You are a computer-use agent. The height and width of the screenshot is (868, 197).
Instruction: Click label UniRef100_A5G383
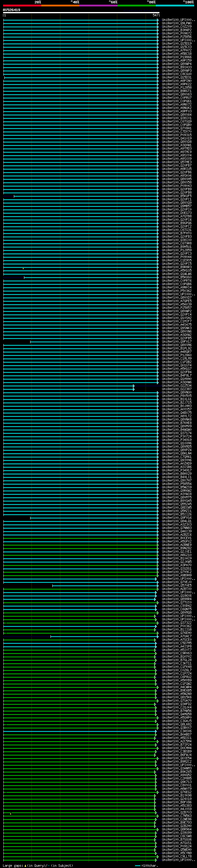176,805
